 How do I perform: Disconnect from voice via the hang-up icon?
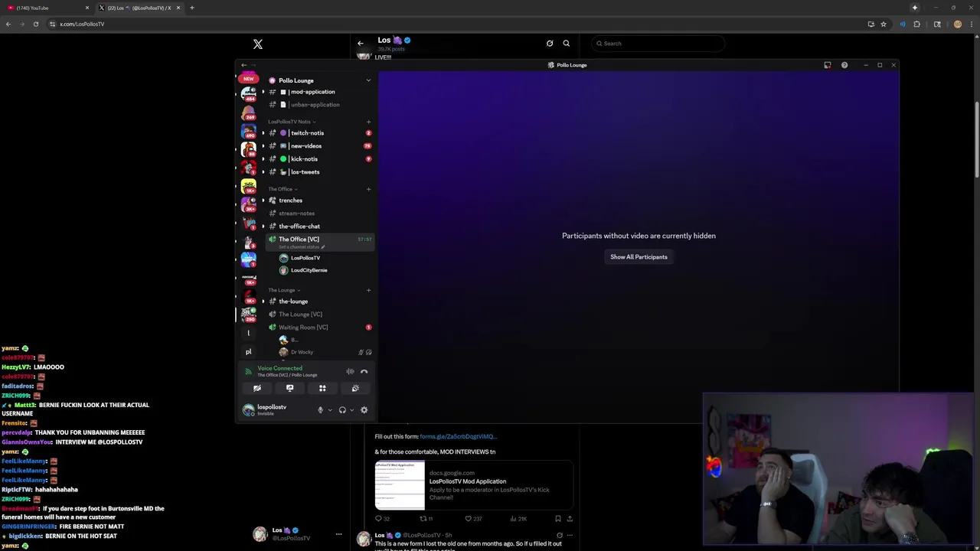click(x=364, y=371)
